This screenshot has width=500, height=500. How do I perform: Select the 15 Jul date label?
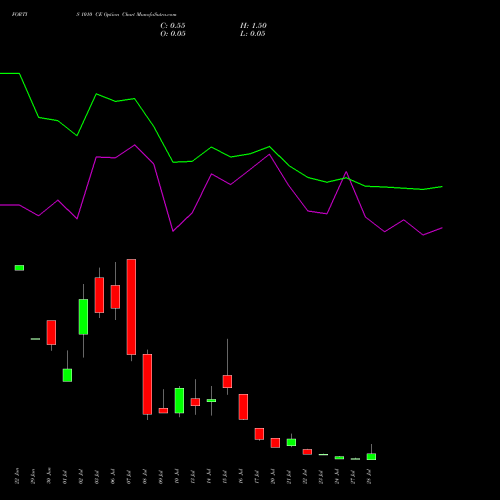(x=225, y=477)
